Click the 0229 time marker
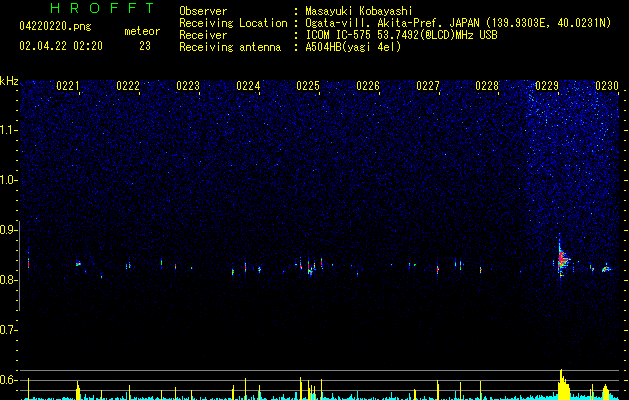 click(x=547, y=86)
